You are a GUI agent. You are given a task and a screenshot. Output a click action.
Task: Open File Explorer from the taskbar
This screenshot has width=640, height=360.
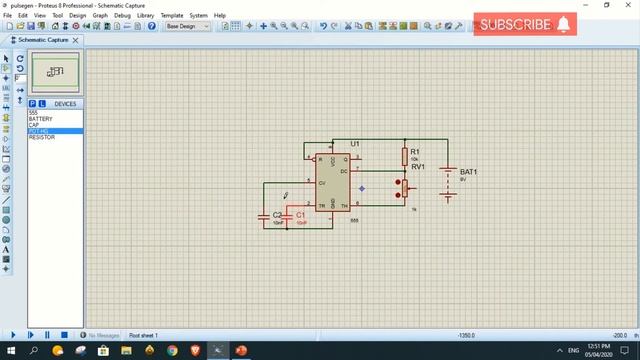coord(127,351)
